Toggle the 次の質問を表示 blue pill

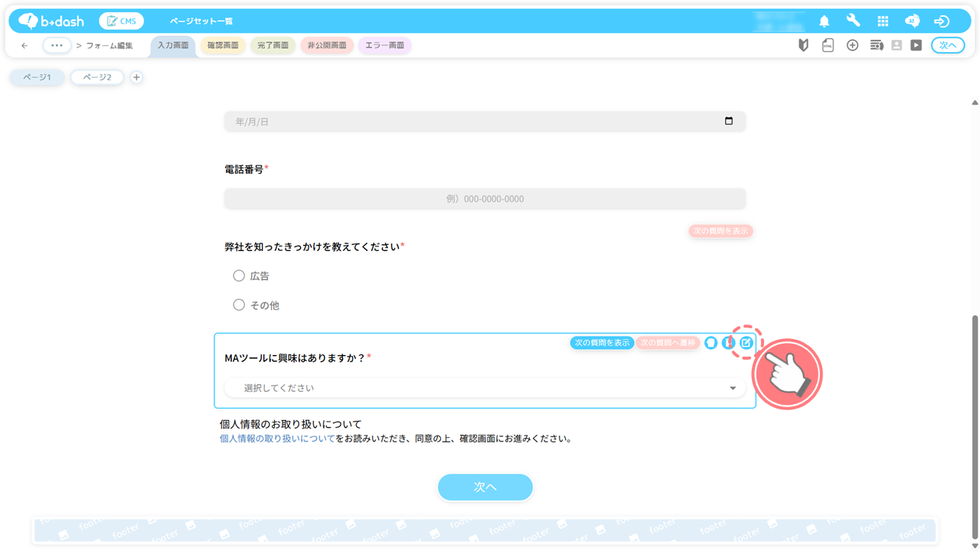click(602, 343)
